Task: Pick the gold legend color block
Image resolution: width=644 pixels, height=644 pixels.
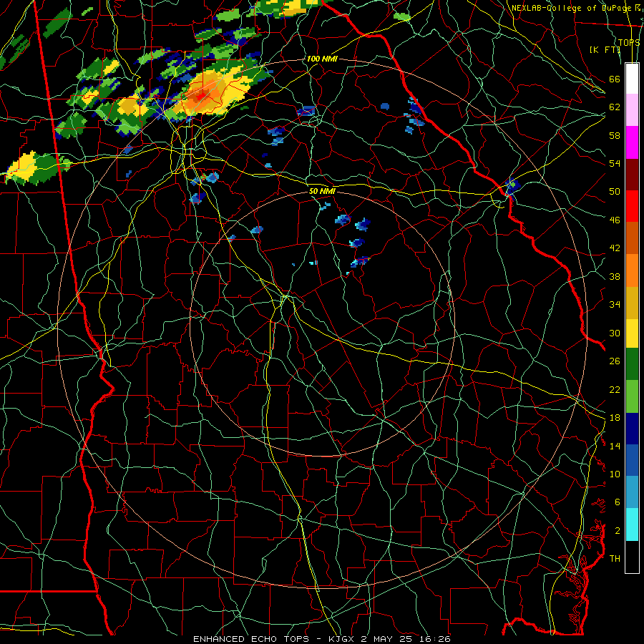Action: pyautogui.click(x=632, y=303)
